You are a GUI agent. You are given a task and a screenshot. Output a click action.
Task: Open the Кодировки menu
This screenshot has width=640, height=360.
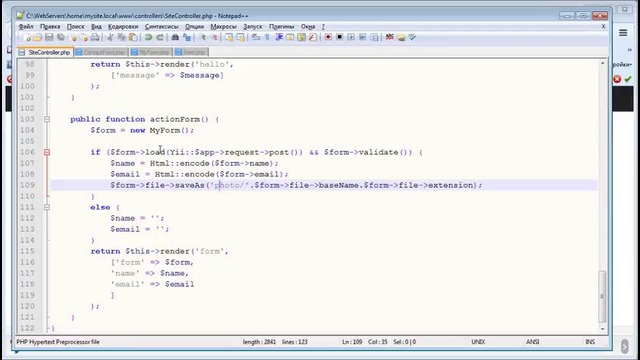(x=123, y=27)
